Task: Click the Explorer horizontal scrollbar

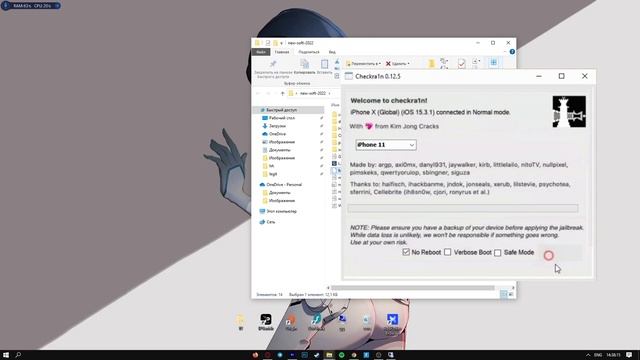Action: click(x=412, y=288)
